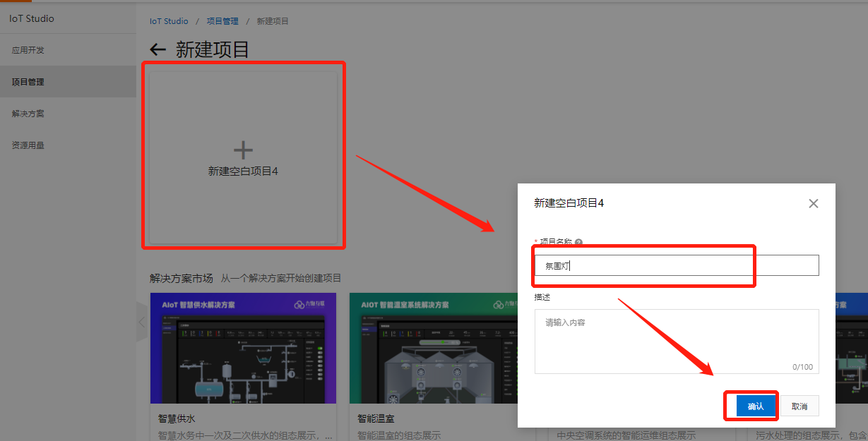Focus the 项目名称 input field

[677, 265]
